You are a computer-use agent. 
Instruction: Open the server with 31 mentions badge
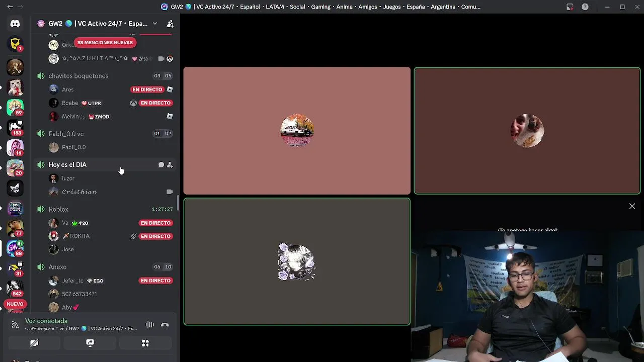click(15, 268)
